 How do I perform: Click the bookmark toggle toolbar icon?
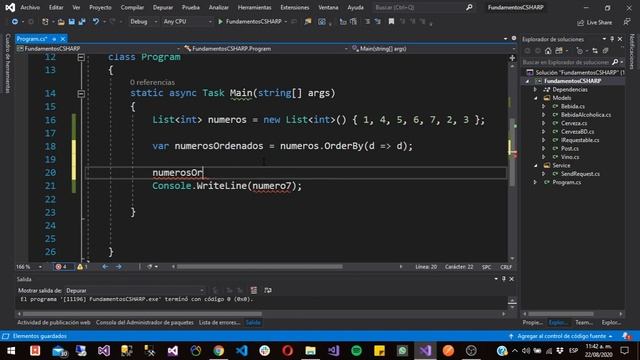point(391,22)
